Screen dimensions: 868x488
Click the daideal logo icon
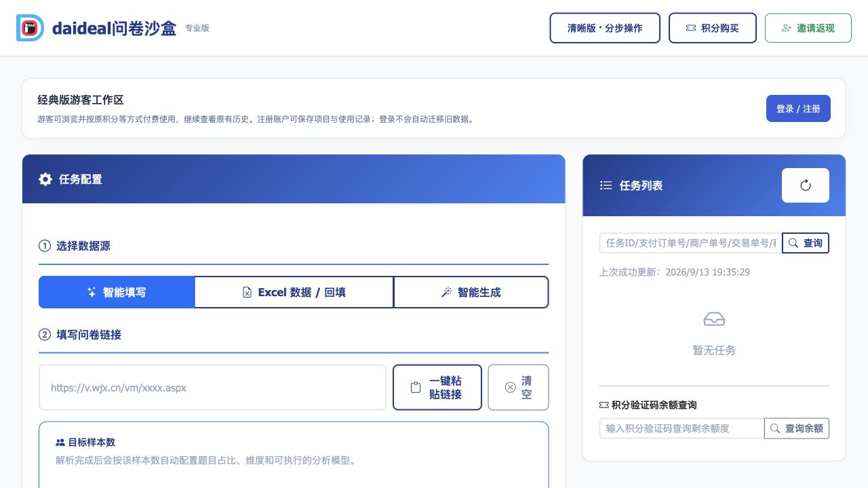coord(30,28)
